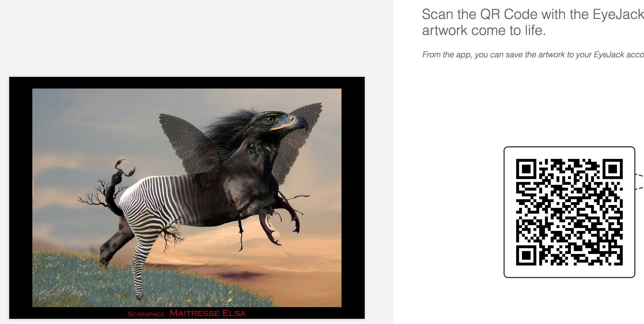Click the 'Maitresse Elsa' red caption
The image size is (644, 324).
208,313
